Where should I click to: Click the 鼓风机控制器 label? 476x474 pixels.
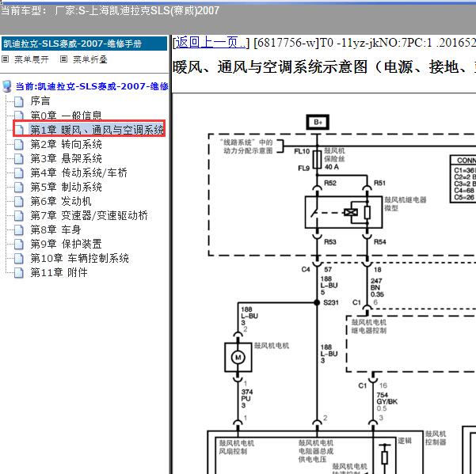[x=436, y=438]
